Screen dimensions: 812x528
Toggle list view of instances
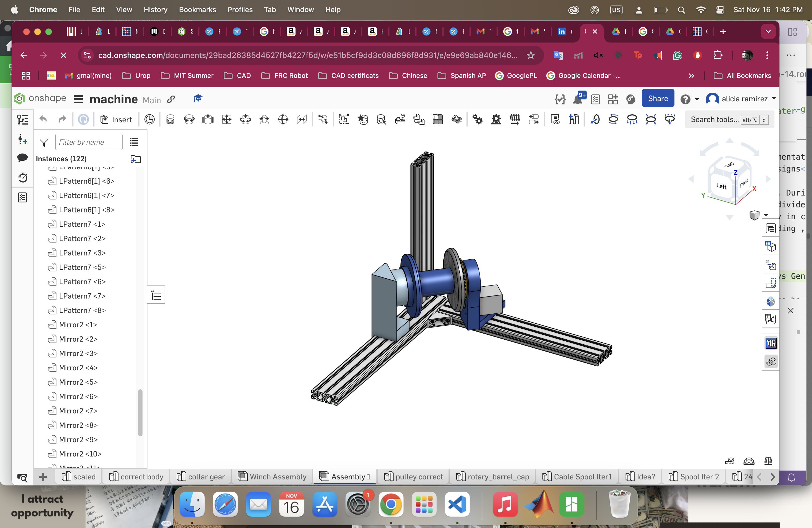pyautogui.click(x=135, y=142)
